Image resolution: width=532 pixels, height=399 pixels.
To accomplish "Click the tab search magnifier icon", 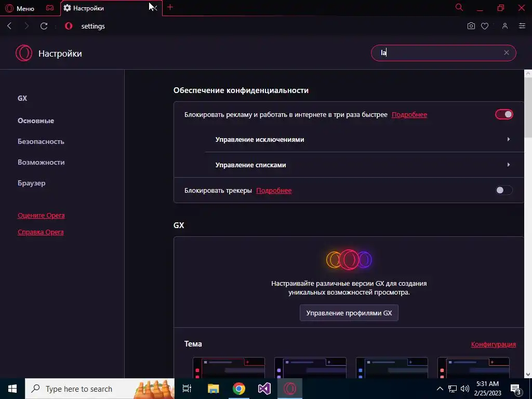I will click(459, 7).
